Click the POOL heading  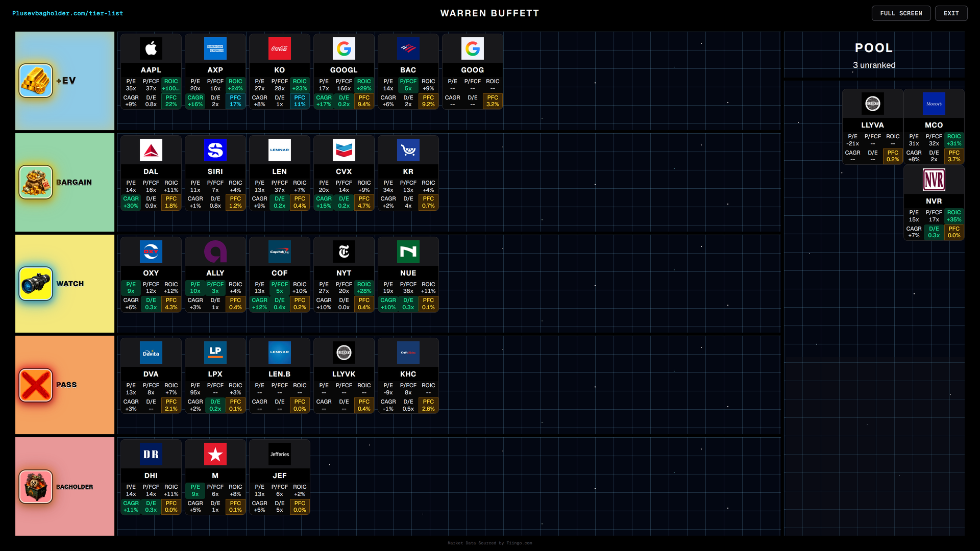874,48
